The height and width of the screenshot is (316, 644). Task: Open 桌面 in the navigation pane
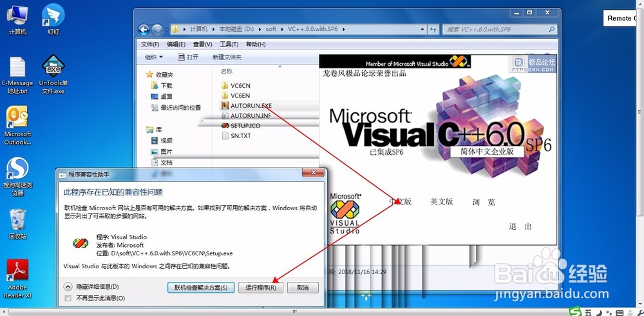pyautogui.click(x=162, y=96)
